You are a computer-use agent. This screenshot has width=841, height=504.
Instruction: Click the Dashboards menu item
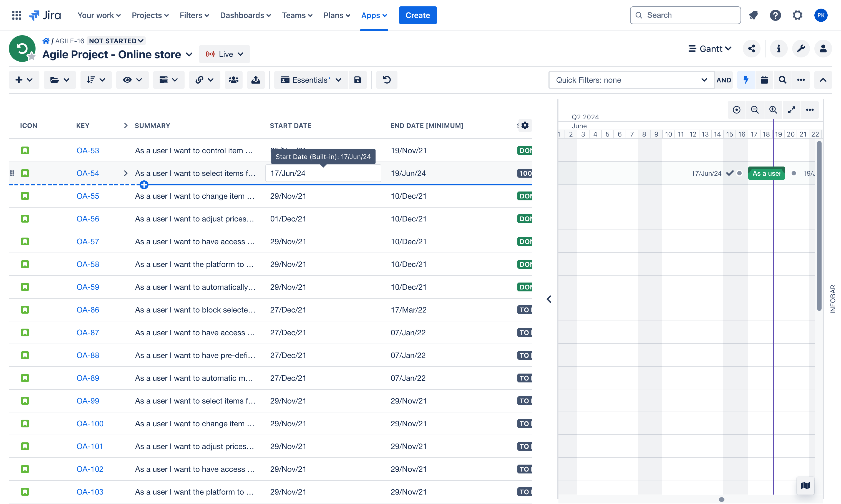click(245, 15)
